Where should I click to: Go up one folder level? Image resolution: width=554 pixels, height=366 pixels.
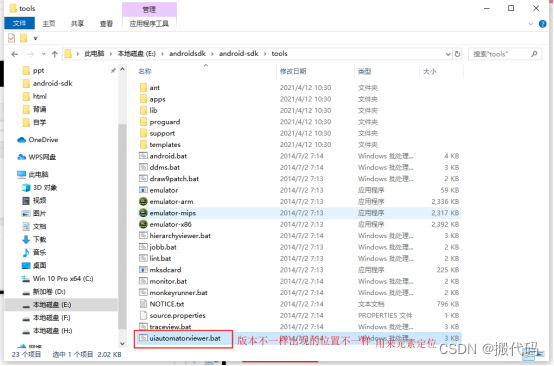point(55,54)
